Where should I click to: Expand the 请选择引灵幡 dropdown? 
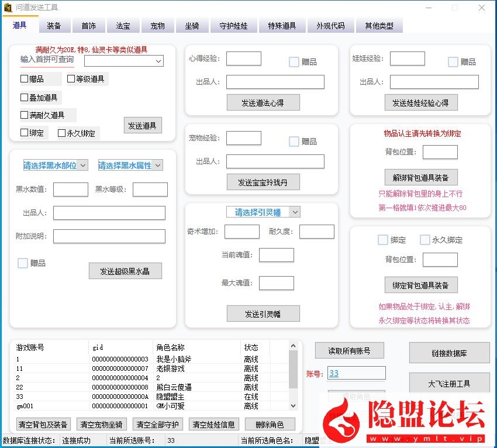[x=263, y=212]
